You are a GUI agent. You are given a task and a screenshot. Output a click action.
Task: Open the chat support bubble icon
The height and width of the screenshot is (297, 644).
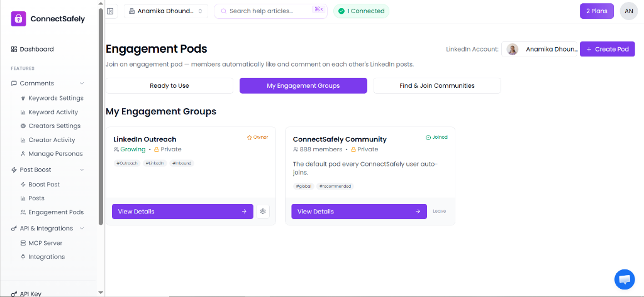625,279
